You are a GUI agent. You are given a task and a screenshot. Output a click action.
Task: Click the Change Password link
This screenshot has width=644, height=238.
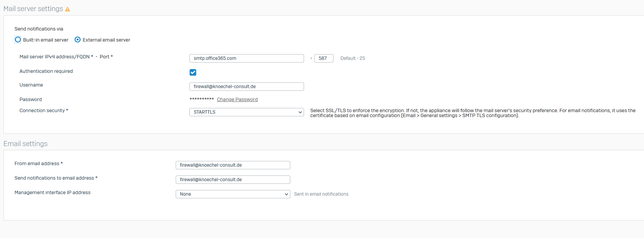(237, 100)
